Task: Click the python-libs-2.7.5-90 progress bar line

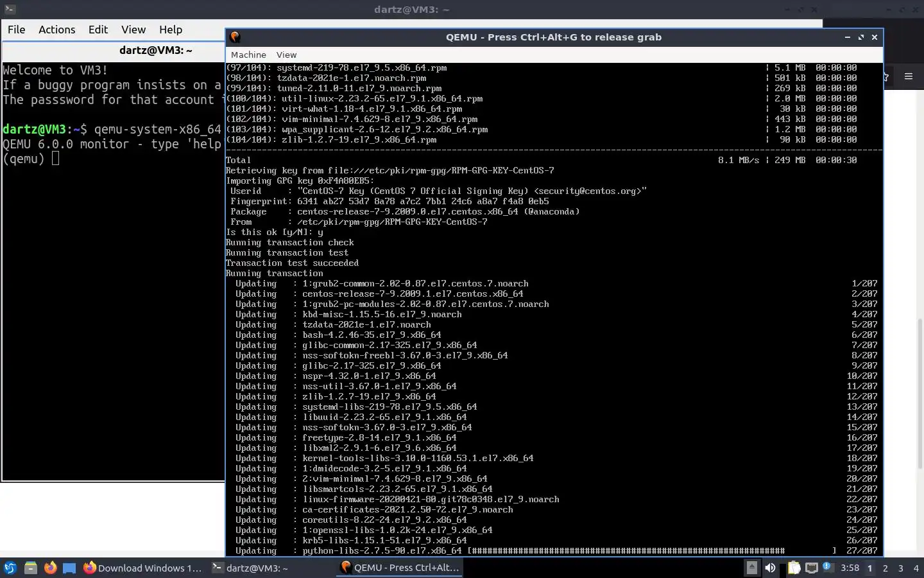Action: coord(551,550)
